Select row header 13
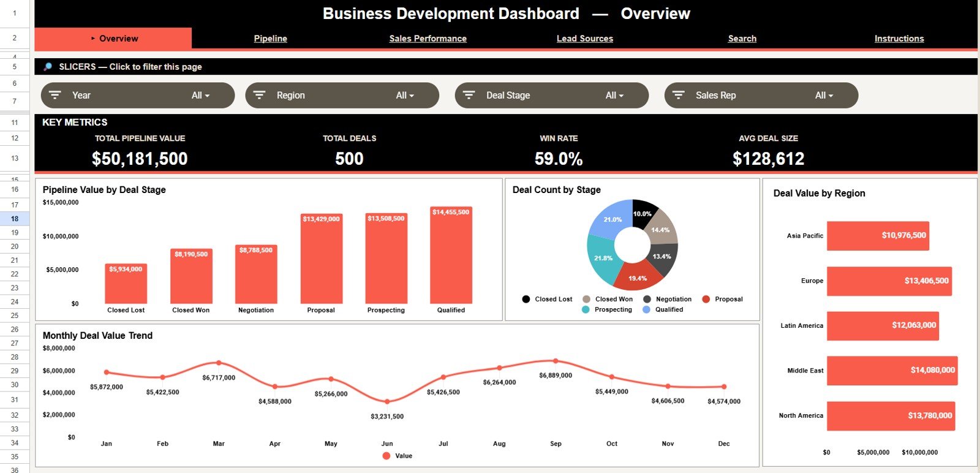 (15, 158)
